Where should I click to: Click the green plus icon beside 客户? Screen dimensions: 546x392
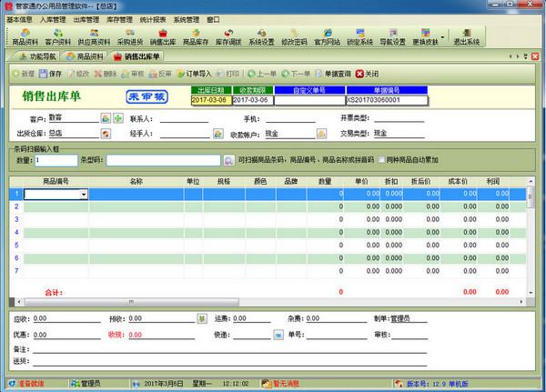(118, 118)
